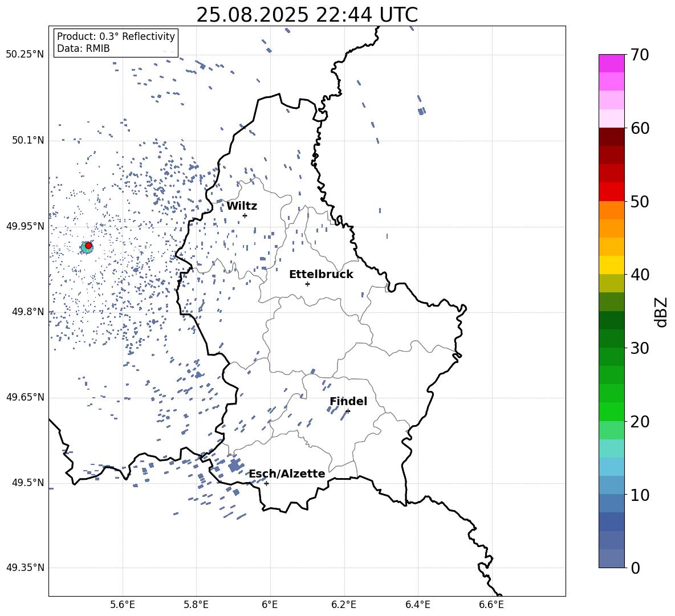Click the Findel city label
The width and height of the screenshot is (675, 616).
(x=348, y=401)
